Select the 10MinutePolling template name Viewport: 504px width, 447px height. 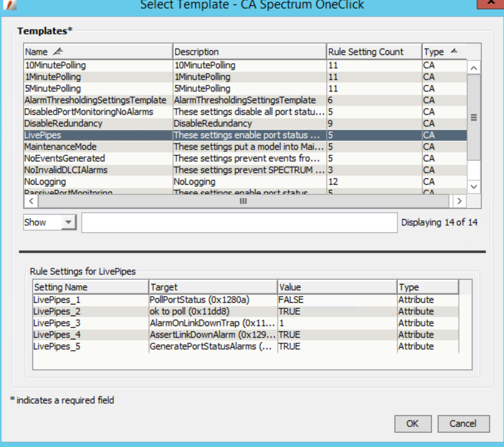coord(55,65)
